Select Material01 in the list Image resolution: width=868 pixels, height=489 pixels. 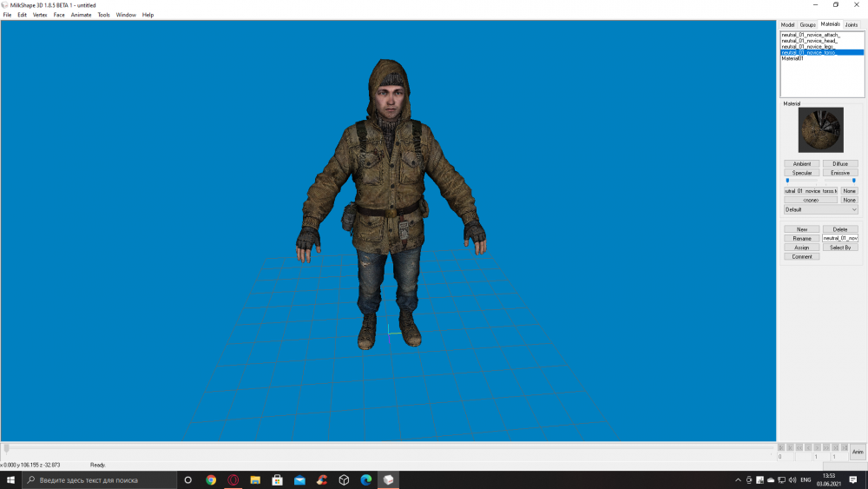[x=822, y=58]
